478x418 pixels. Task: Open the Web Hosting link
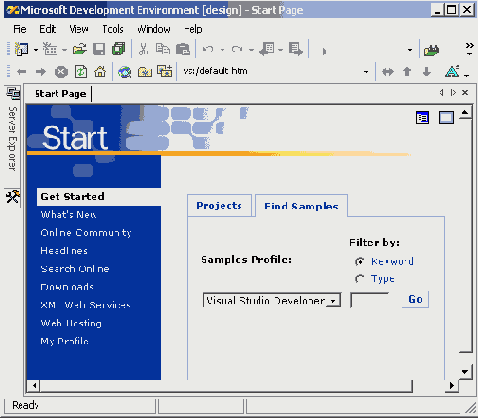click(71, 323)
